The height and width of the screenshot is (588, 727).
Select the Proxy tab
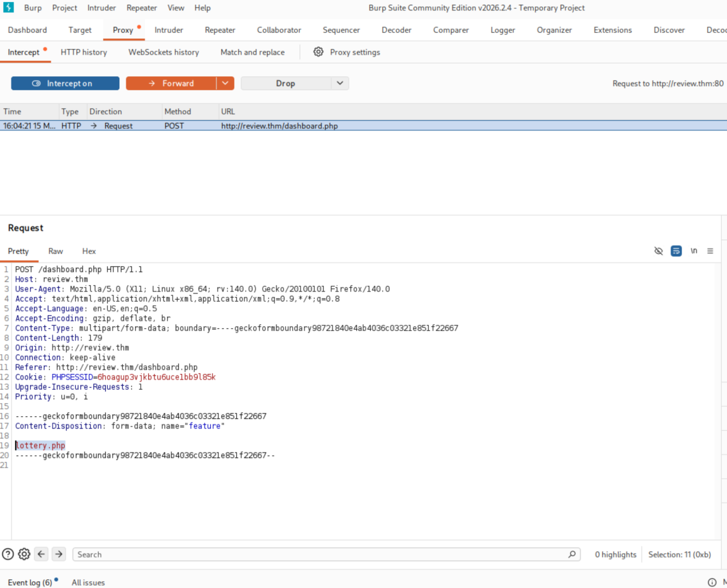[123, 30]
